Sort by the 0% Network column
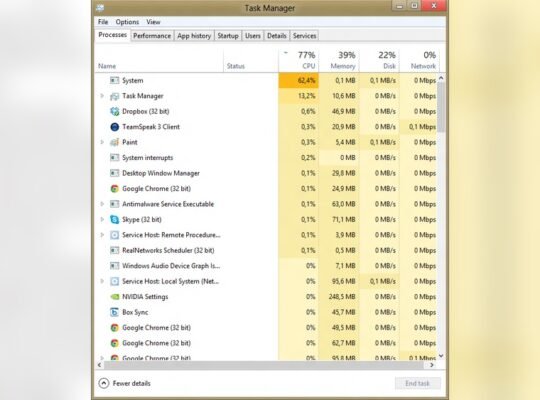The image size is (540, 400). [419, 61]
